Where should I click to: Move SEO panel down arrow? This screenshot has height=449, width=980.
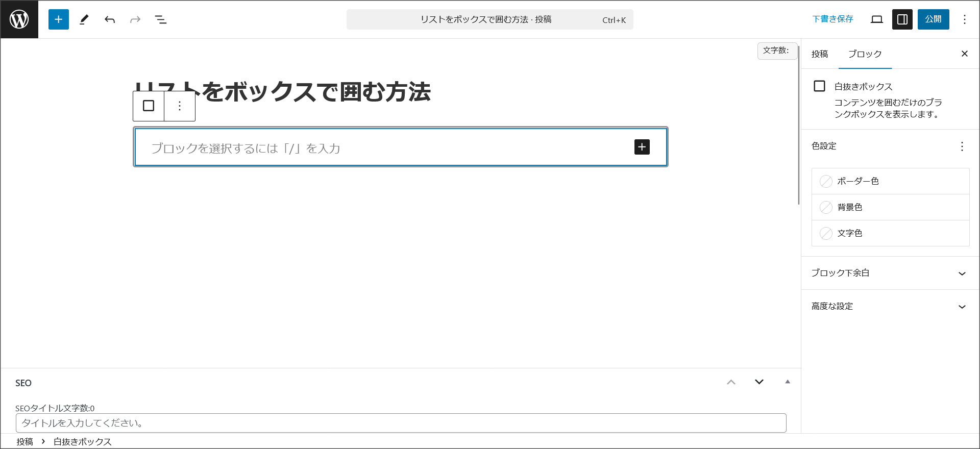click(759, 382)
